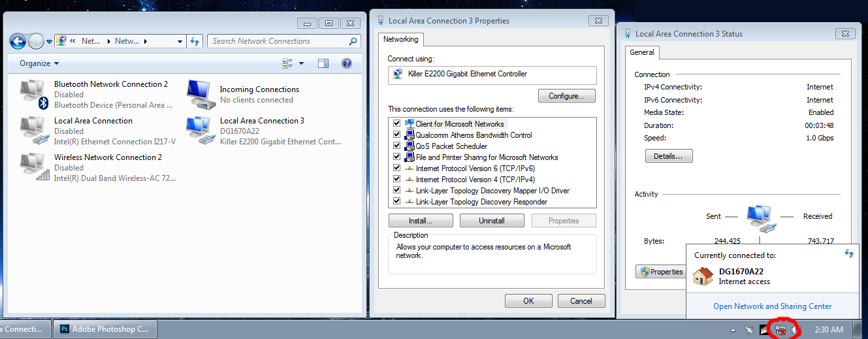868x339 pixels.
Task: Select the Networking tab
Action: coord(401,39)
